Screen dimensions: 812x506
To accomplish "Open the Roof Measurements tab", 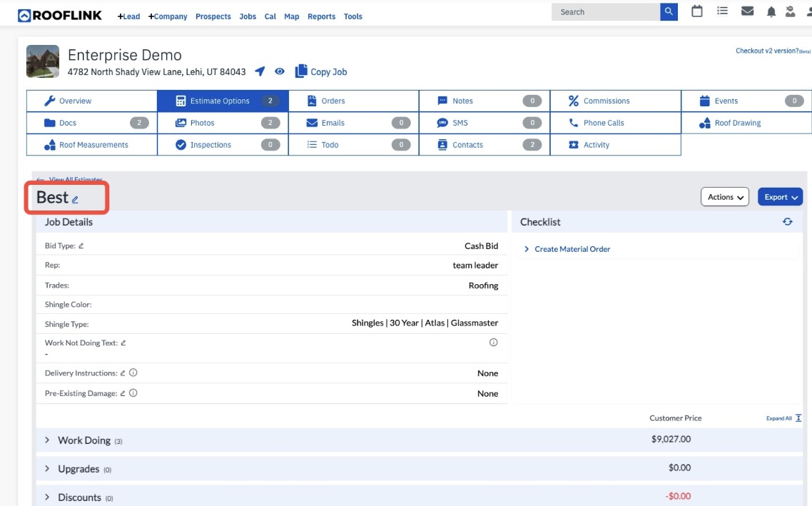I will coord(91,145).
